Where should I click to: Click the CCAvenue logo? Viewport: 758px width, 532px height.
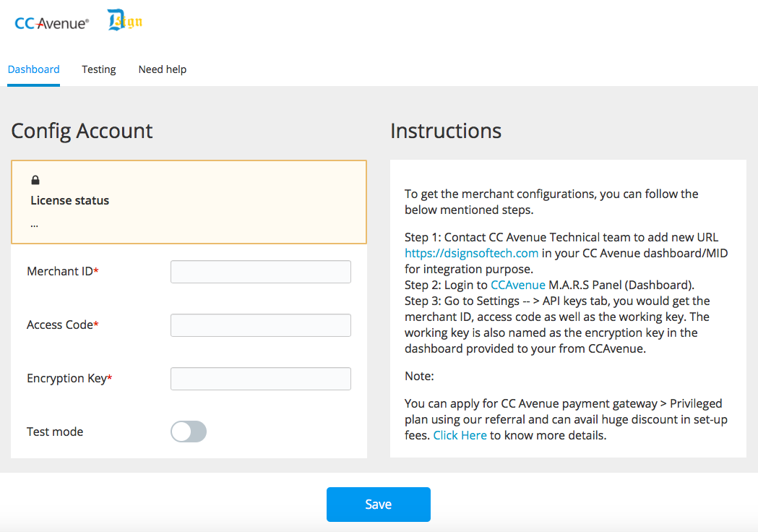pos(52,23)
